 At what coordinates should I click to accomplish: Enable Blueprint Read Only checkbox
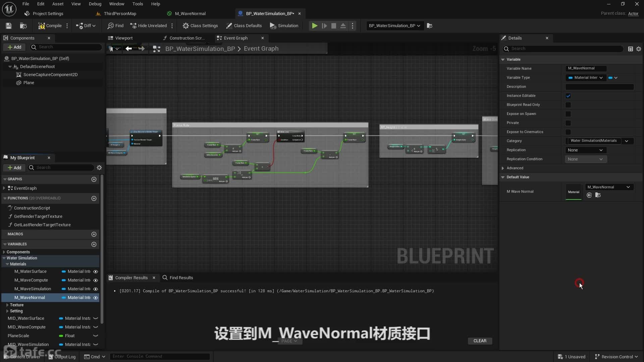coord(568,105)
